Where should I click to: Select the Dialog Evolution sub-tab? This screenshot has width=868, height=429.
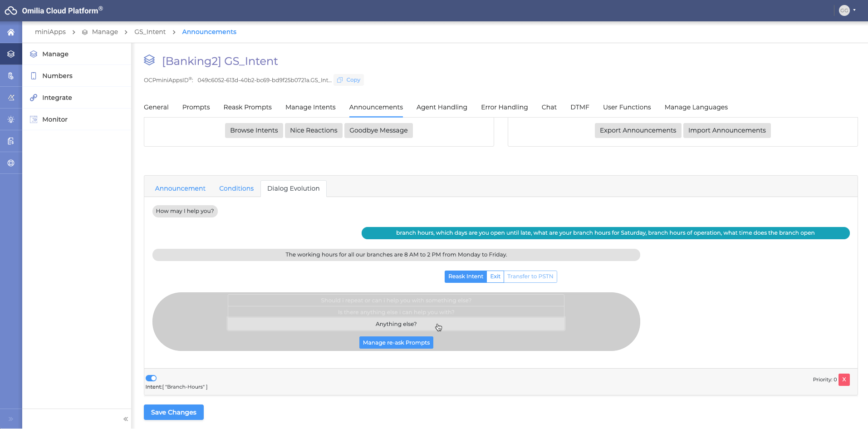(294, 188)
